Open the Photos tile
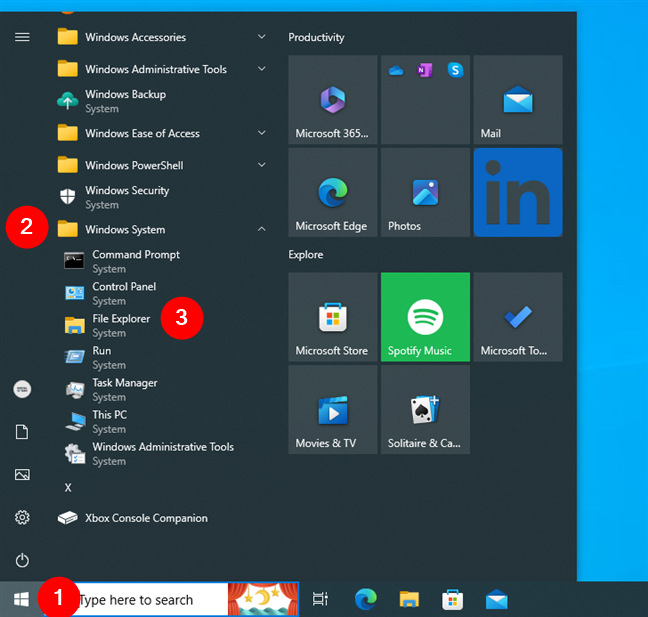Viewport: 648px width, 617px height. click(425, 192)
